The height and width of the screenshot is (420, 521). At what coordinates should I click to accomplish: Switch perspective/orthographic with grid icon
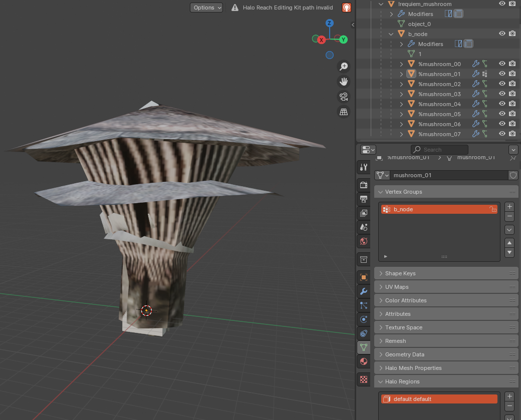click(x=344, y=112)
